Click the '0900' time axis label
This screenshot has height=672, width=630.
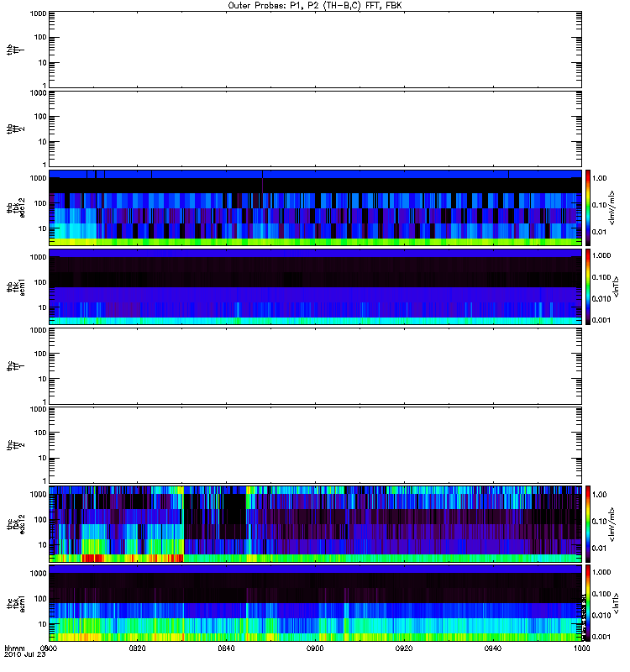[315, 648]
